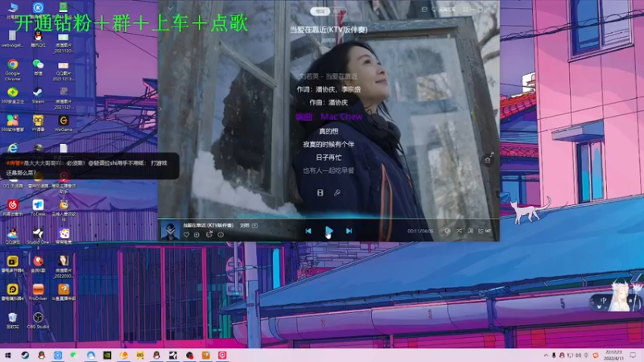The image size is (644, 362).
Task: Open the ToDesk desktop icon
Action: (38, 208)
